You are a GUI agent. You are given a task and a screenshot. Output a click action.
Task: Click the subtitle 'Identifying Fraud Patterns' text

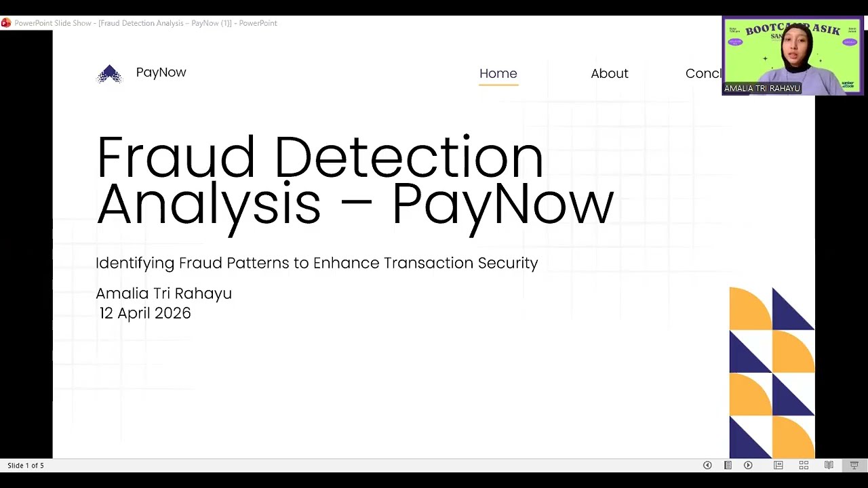point(317,263)
